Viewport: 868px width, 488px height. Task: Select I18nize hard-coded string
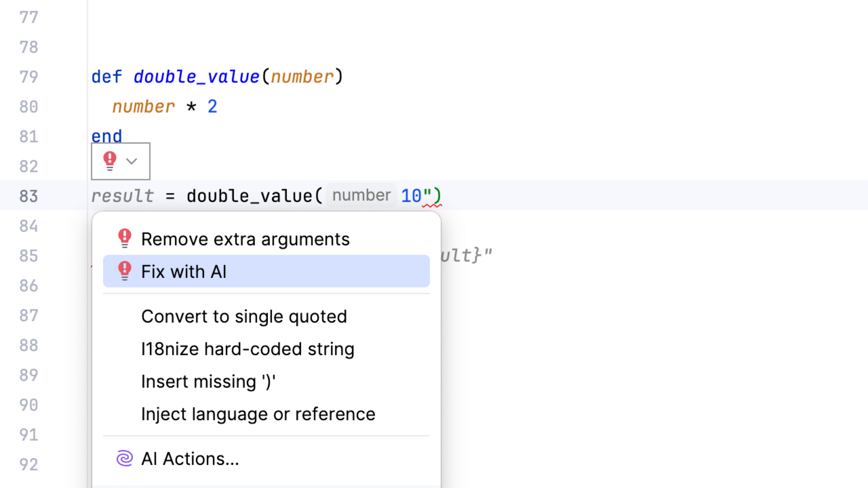(x=266, y=349)
